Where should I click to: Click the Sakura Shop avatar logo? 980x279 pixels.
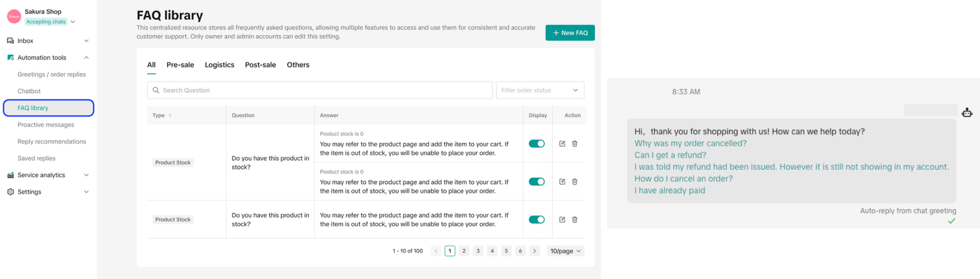point(14,17)
